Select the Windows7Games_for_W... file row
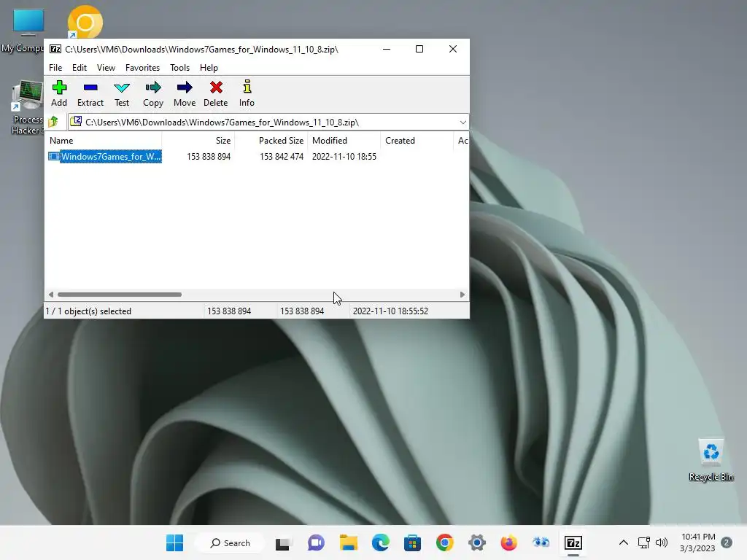Viewport: 747px width, 560px height. [x=258, y=156]
